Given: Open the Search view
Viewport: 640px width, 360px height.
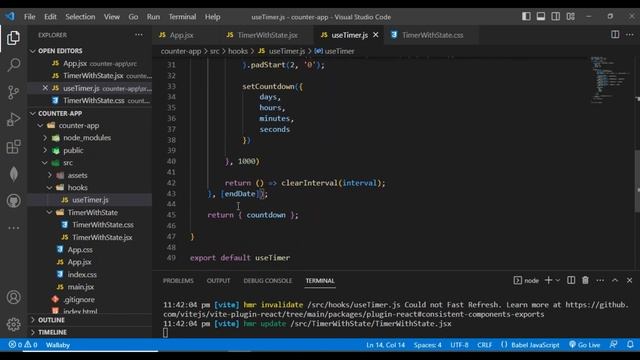Looking at the screenshot, I should pyautogui.click(x=13, y=65).
